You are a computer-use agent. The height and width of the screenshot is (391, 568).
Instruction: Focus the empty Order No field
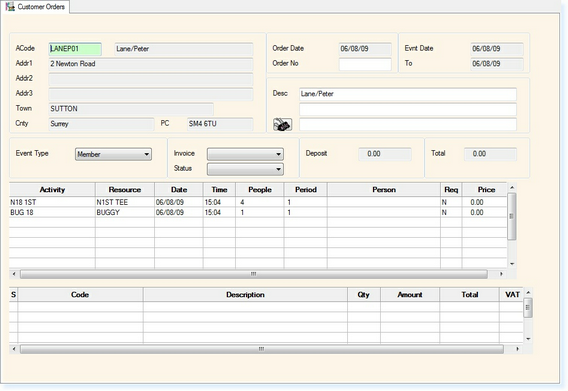(365, 64)
